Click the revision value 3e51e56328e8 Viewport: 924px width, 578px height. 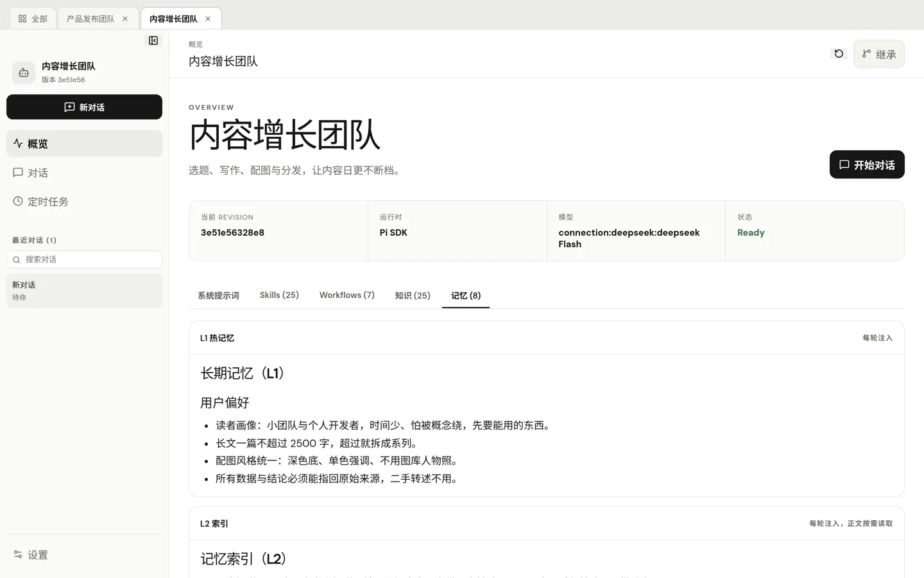(232, 232)
